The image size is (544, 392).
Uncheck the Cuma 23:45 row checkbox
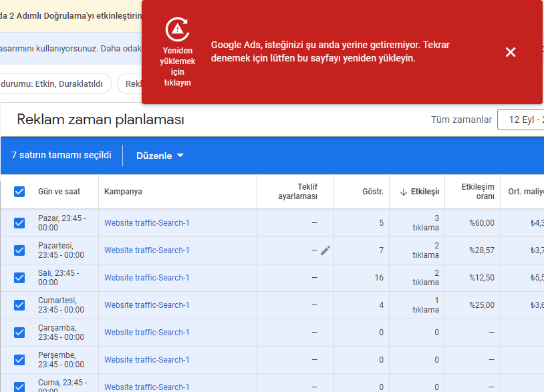[x=19, y=387]
